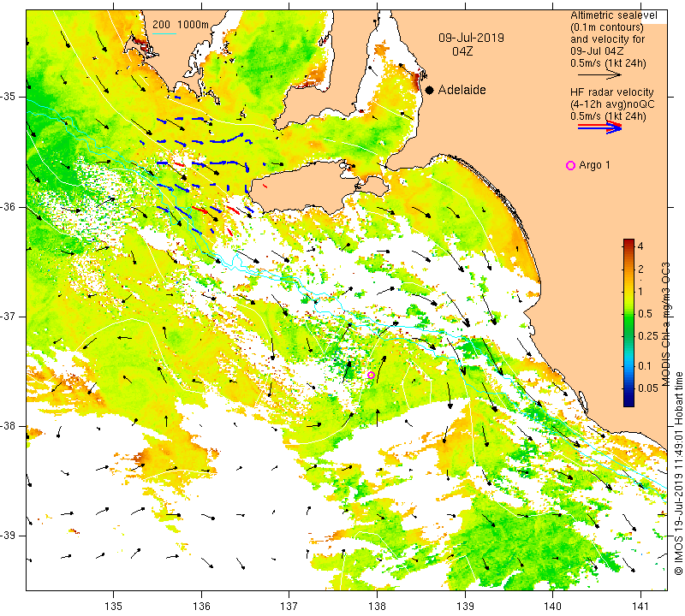The width and height of the screenshot is (685, 616).
Task: Click the chlorophyll colorbar scale
Action: (628, 323)
